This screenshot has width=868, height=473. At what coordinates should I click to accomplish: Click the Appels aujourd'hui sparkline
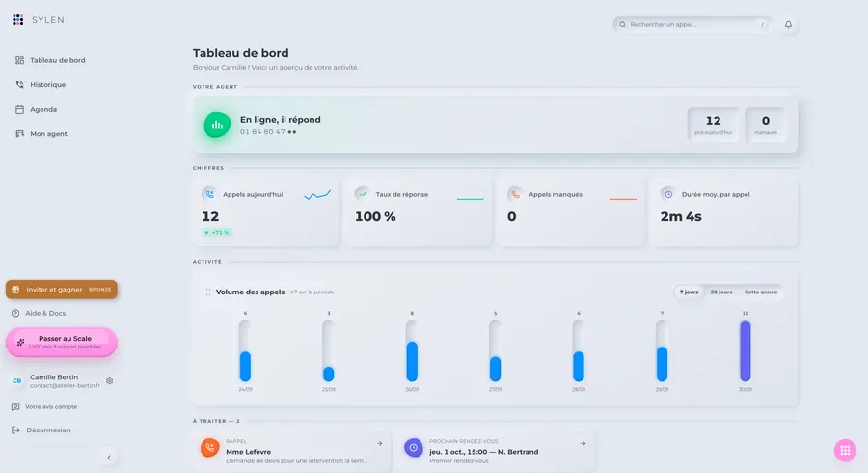[x=317, y=195]
